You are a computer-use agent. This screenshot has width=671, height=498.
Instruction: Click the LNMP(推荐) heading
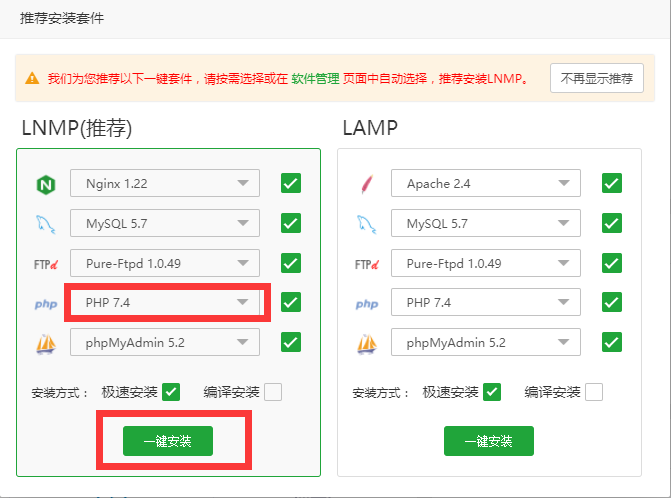[77, 128]
